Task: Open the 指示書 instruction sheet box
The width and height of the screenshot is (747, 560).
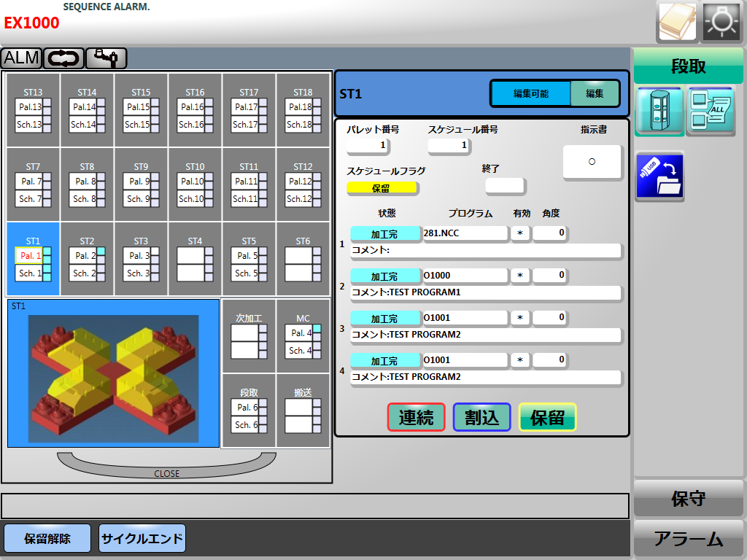Action: 592,162
